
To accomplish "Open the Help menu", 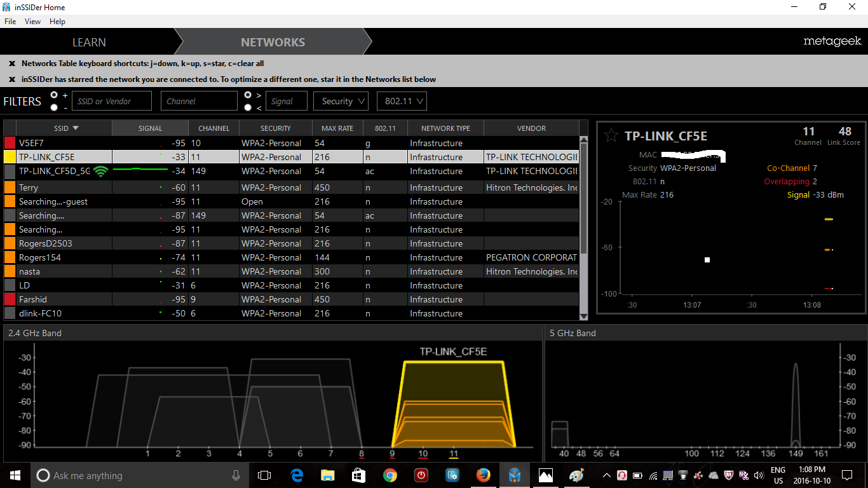I will point(57,21).
